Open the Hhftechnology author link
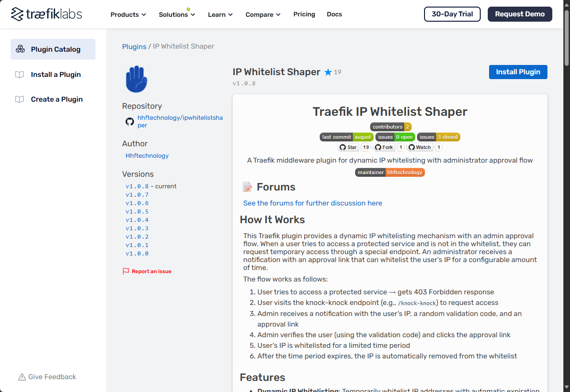 pyautogui.click(x=147, y=156)
